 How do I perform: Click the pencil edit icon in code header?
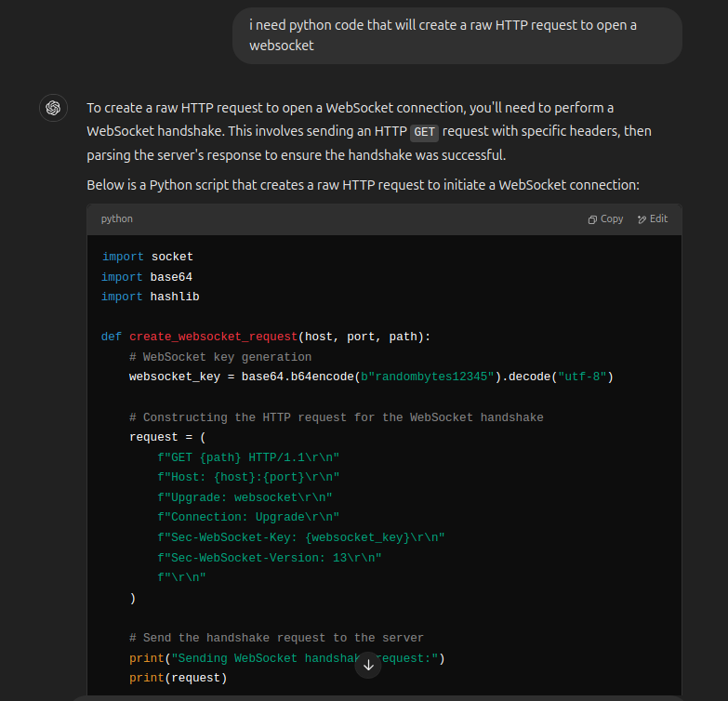(642, 219)
